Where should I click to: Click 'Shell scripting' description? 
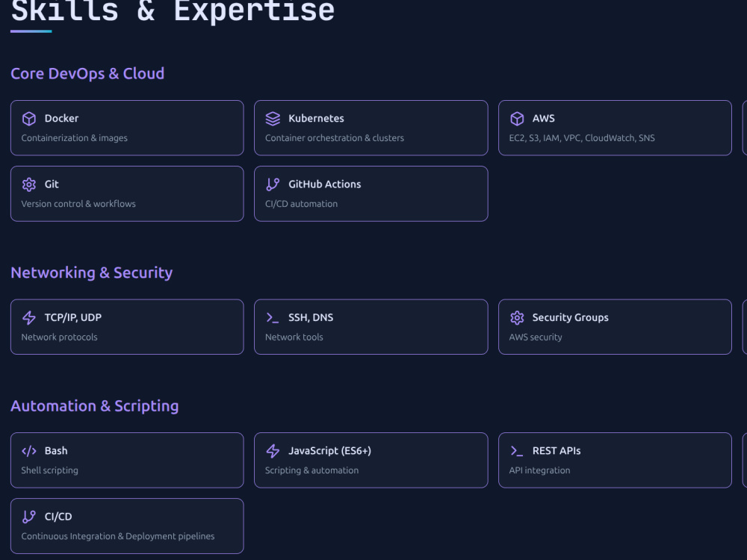[49, 470]
